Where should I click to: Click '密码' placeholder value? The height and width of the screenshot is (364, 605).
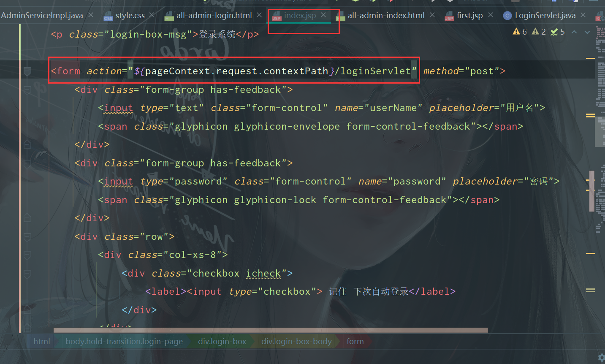[x=539, y=182]
